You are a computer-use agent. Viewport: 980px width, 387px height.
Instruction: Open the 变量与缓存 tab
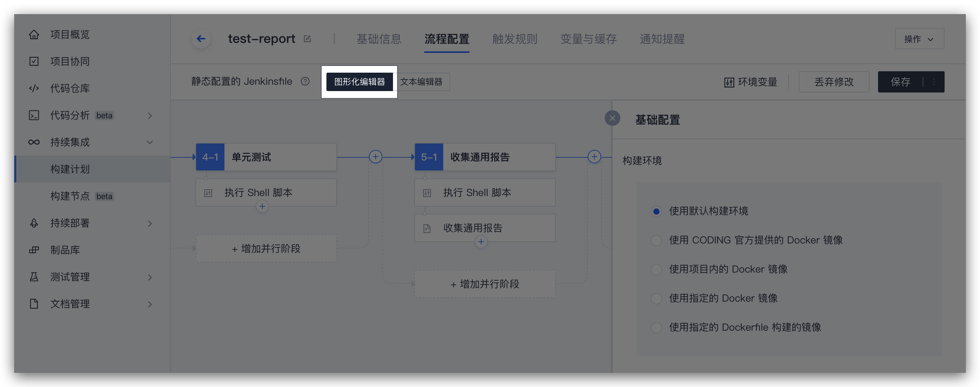pos(588,39)
